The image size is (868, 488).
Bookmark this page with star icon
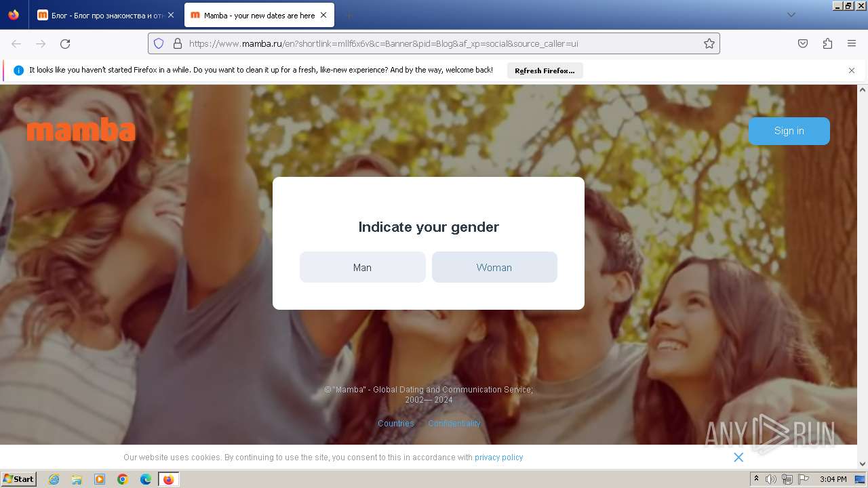(x=709, y=43)
